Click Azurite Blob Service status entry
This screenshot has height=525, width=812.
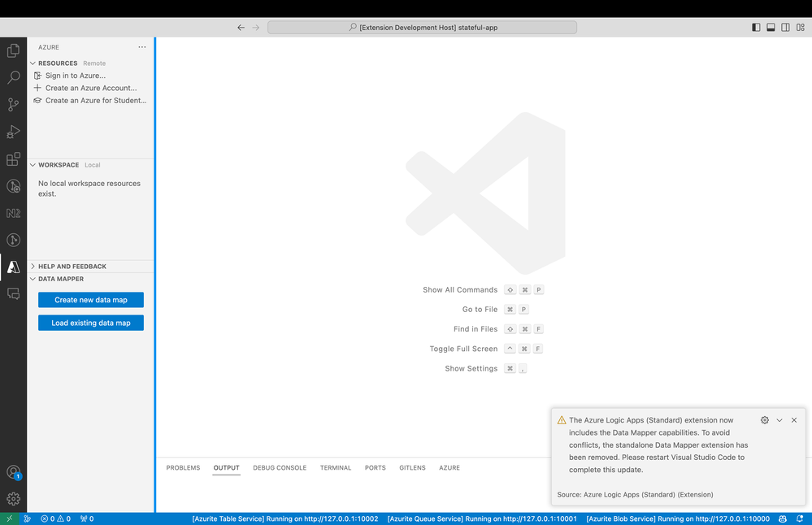(678, 518)
